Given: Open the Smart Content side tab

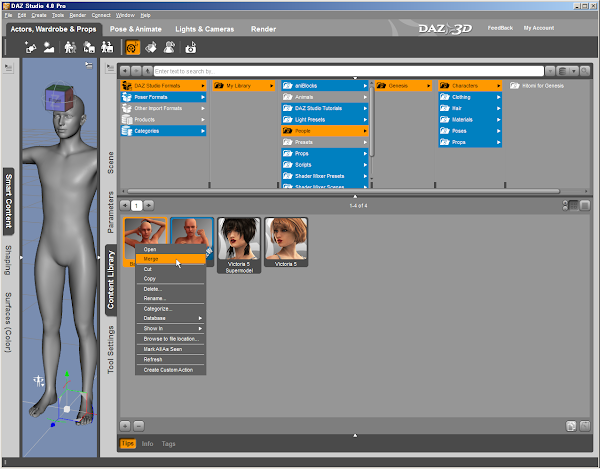Looking at the screenshot, I should point(9,201).
